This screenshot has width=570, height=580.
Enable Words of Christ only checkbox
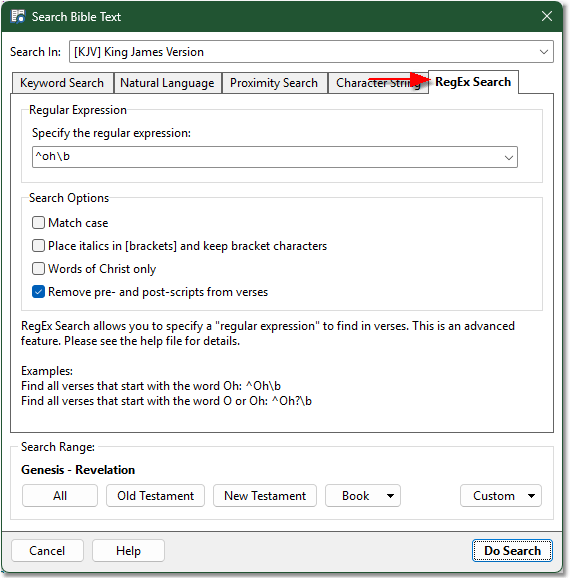[x=38, y=269]
